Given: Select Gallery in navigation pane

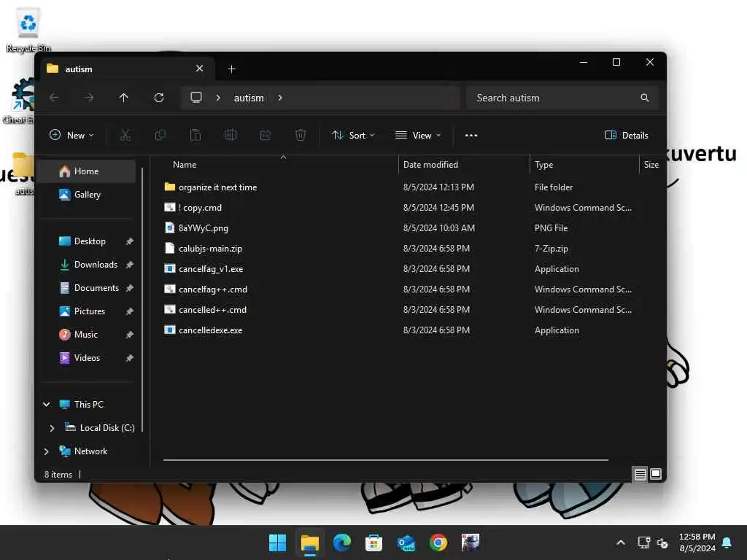Looking at the screenshot, I should pos(88,194).
